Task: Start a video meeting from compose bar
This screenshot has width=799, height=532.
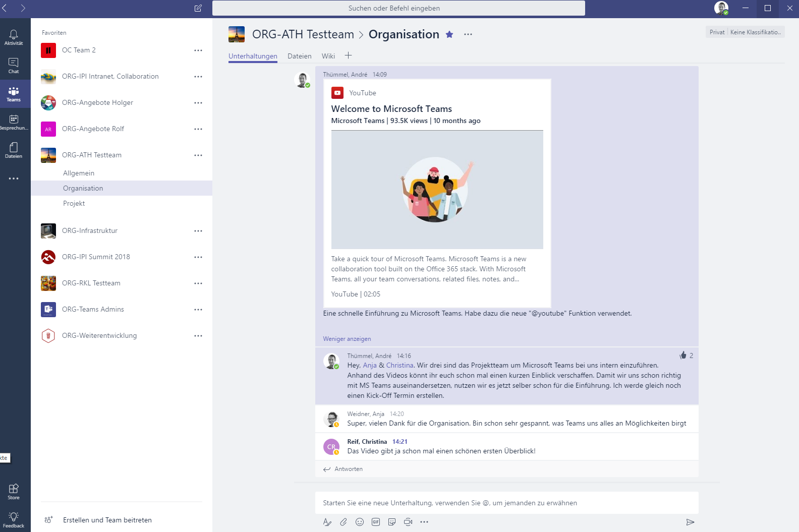Action: point(408,522)
